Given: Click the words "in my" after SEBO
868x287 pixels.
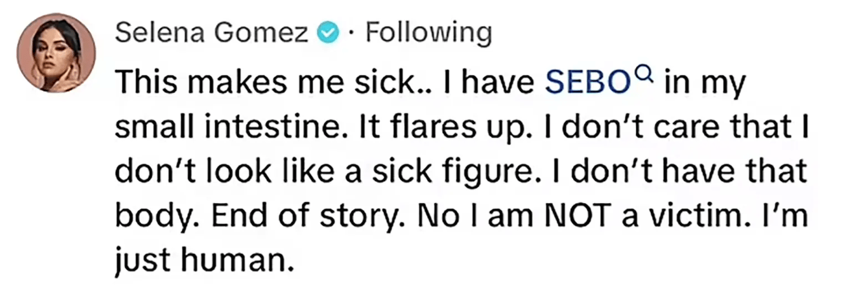Looking at the screenshot, I should click(702, 83).
